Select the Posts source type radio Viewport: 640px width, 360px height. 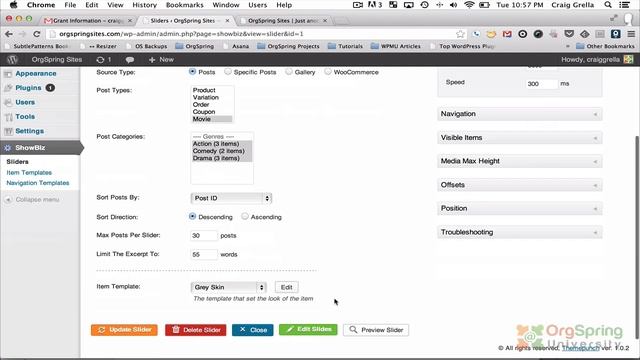pos(192,71)
